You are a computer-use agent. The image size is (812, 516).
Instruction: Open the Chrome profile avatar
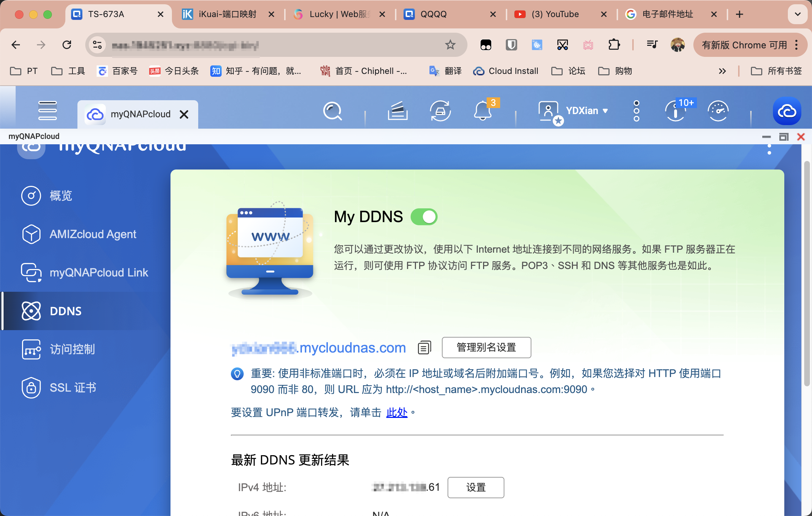tap(678, 45)
